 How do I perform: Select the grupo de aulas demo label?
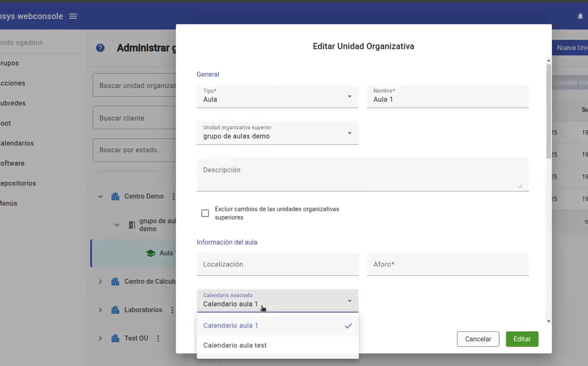pyautogui.click(x=157, y=225)
